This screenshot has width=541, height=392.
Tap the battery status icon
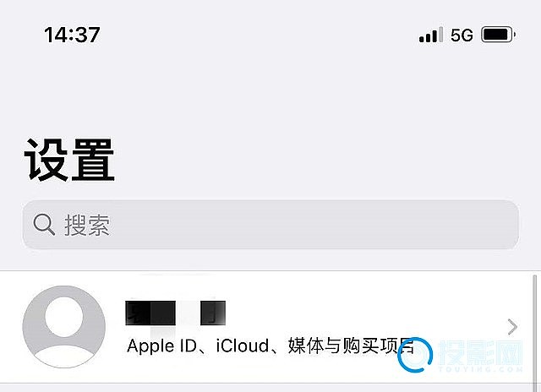(x=498, y=35)
